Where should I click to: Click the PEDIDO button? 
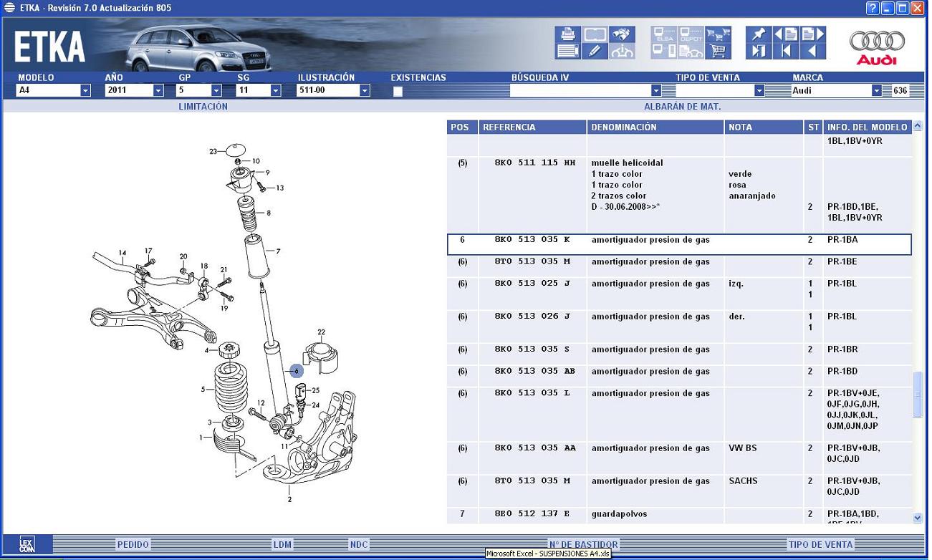(x=133, y=544)
